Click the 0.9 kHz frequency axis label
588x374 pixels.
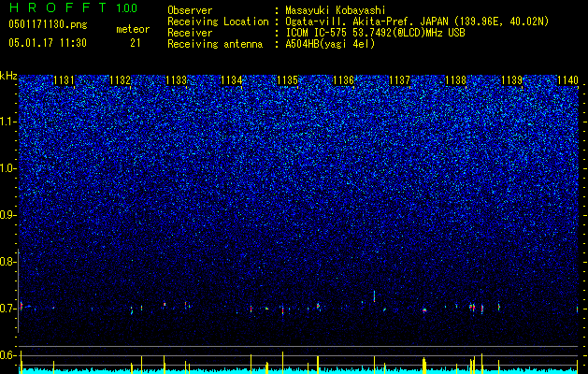[8, 215]
